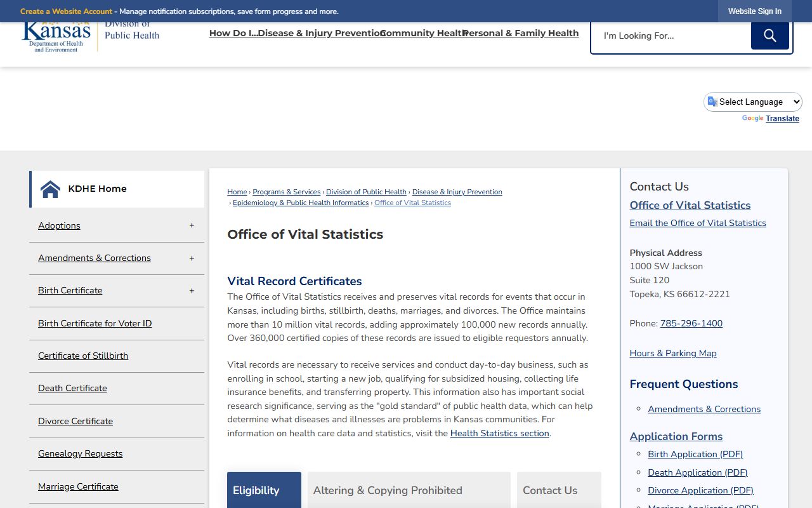Open Genealogy Requests sidebar link

click(x=80, y=453)
